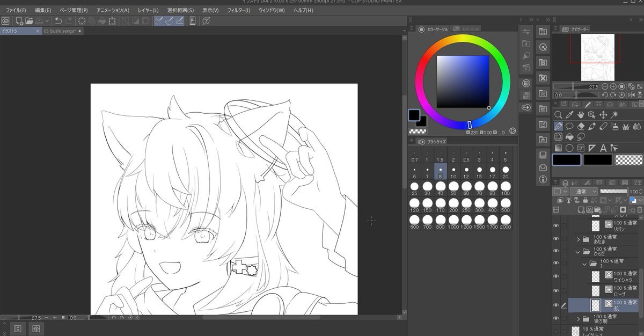Expand the 後ろ髪 layer folder
Viewport: 644px width, 336px height.
579,319
